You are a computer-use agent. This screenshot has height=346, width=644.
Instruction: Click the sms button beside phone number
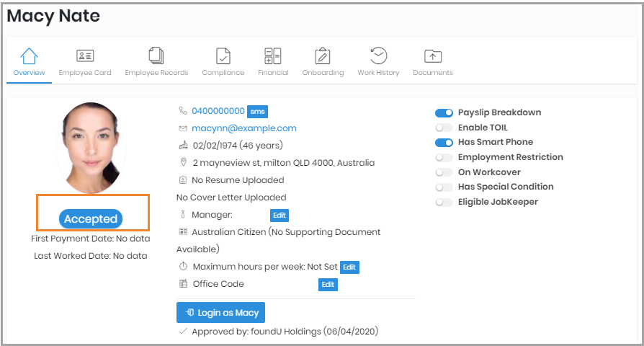[257, 112]
